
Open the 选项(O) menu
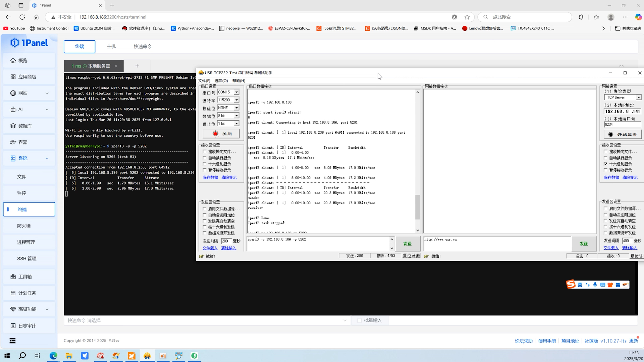tap(221, 81)
